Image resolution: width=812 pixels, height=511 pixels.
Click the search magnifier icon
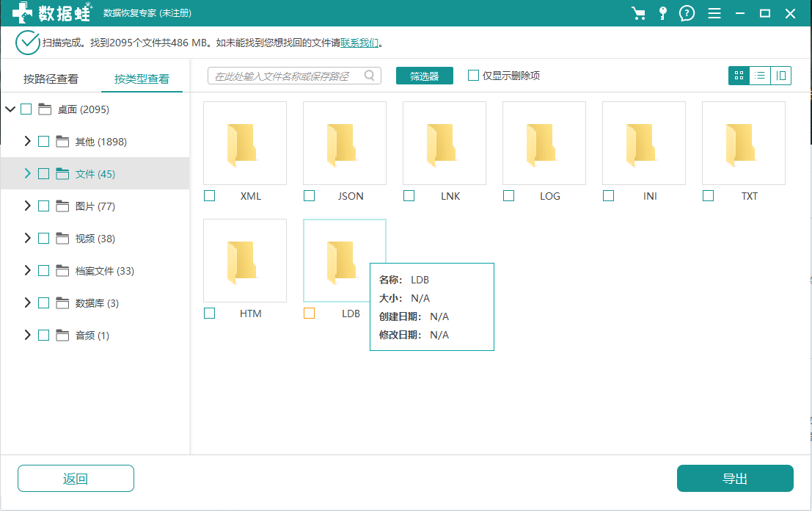[x=370, y=76]
